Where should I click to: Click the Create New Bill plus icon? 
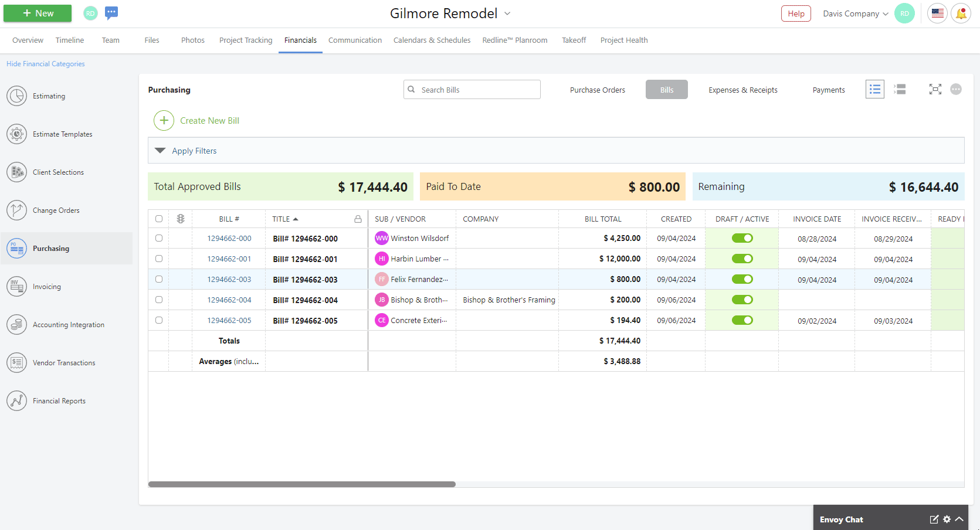[x=164, y=121]
